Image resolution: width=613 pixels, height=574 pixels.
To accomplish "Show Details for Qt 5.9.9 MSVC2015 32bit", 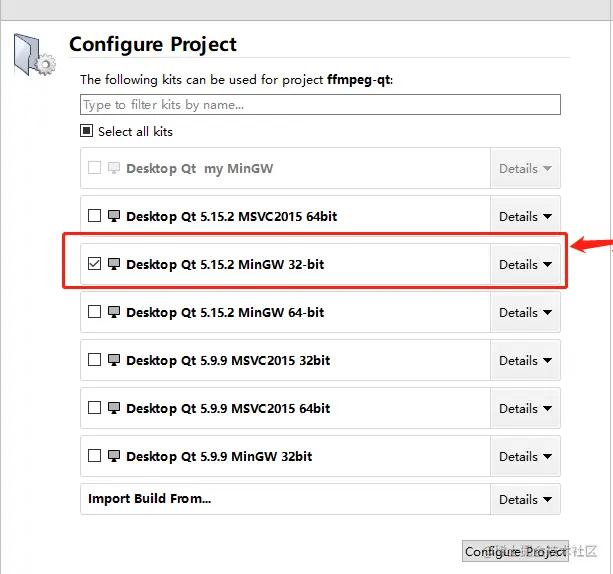I will (525, 361).
